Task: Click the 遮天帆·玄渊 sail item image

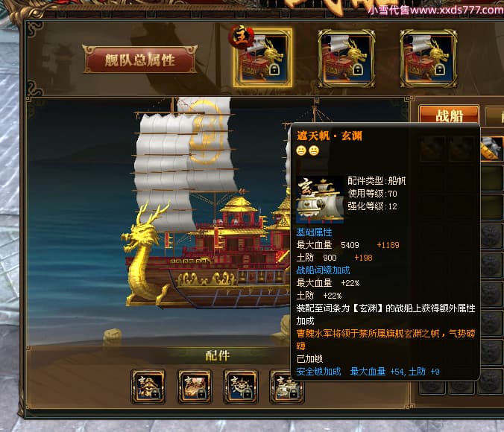Action: pos(320,199)
